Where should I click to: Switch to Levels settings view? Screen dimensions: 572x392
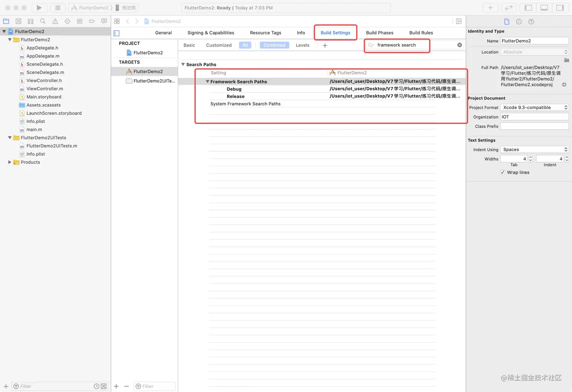point(303,45)
